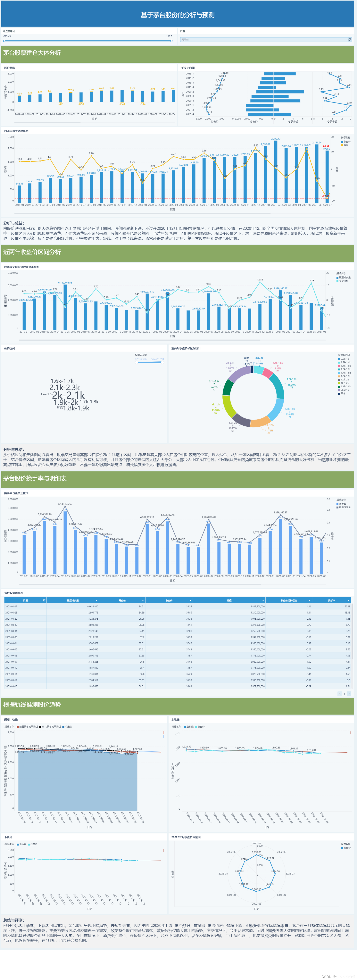Select the 1.8k-1.9k word in 价格区间 cloud
The height and width of the screenshot is (980, 358).
click(x=76, y=408)
